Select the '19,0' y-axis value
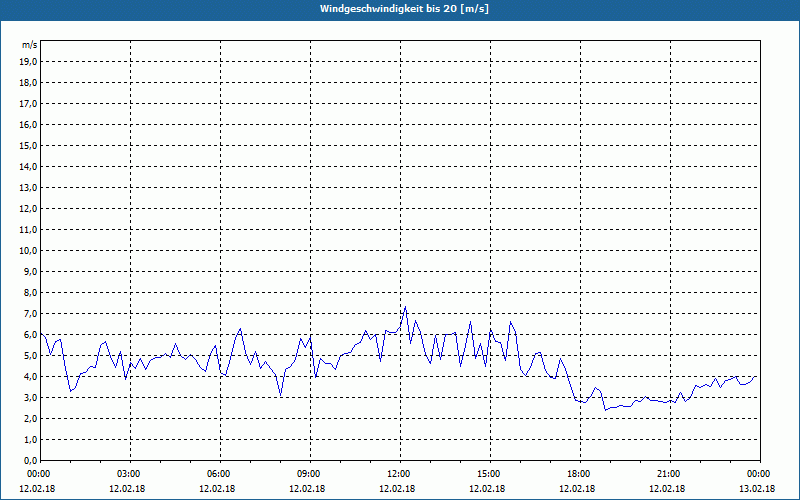The image size is (800, 500). click(x=28, y=62)
